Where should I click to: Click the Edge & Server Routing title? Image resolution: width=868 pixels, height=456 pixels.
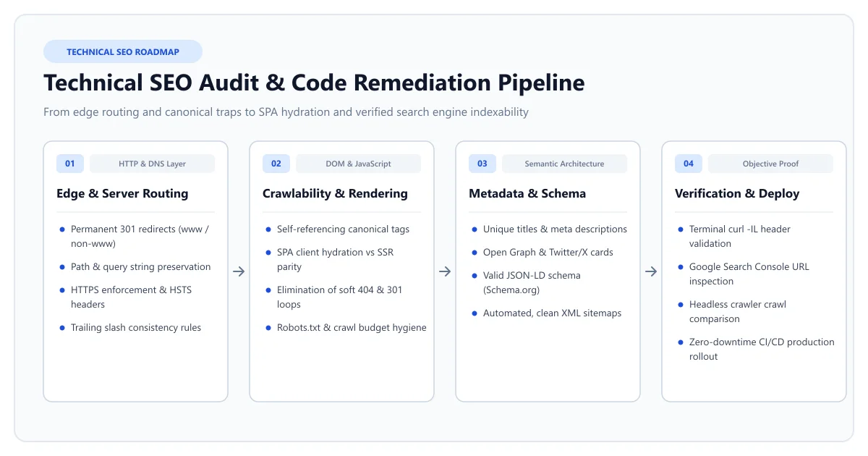coord(122,193)
